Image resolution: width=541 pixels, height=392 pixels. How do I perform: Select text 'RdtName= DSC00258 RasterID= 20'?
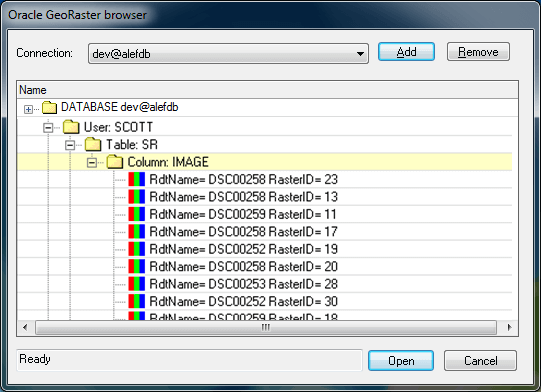click(244, 266)
